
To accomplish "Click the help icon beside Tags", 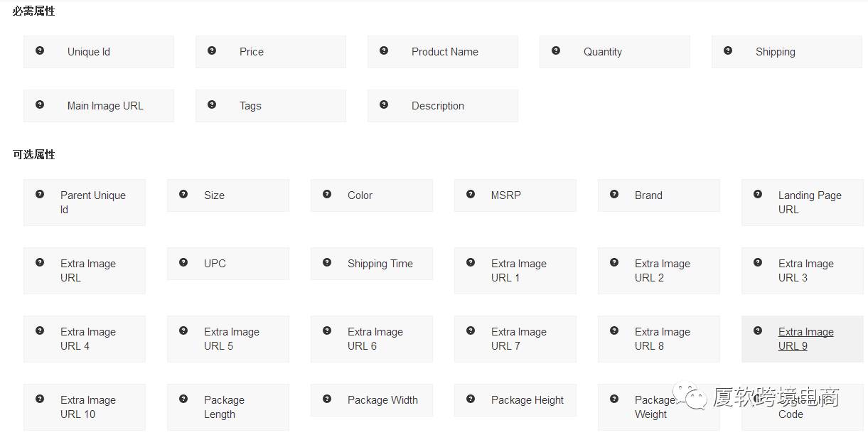I will [212, 104].
